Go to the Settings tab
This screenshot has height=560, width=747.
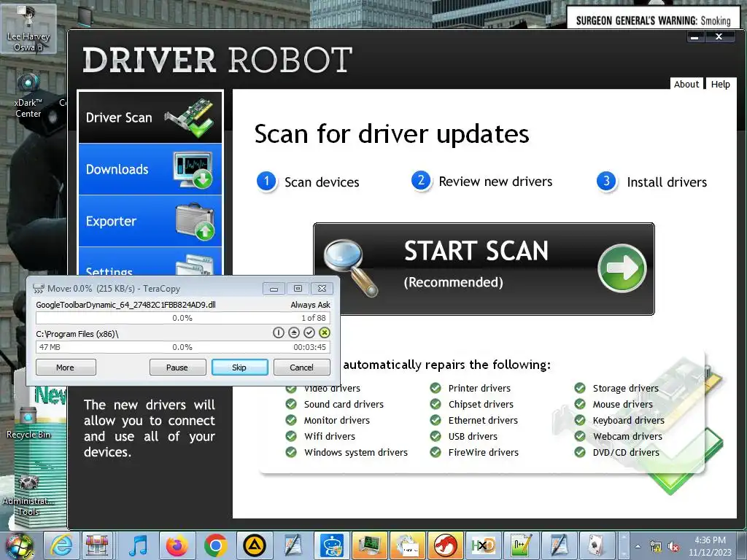coord(150,262)
